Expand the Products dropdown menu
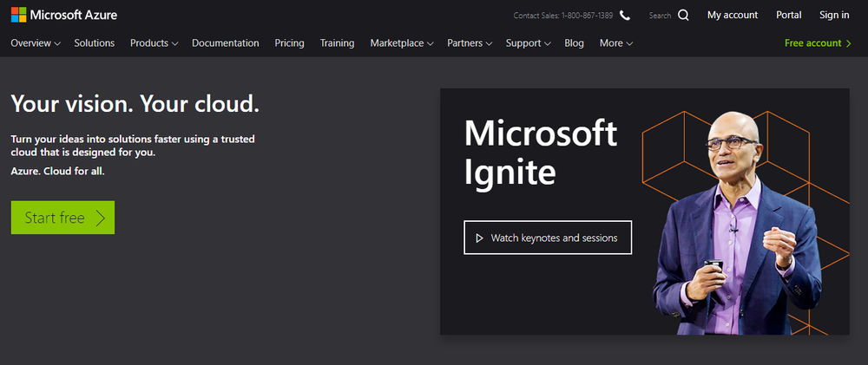 [154, 43]
